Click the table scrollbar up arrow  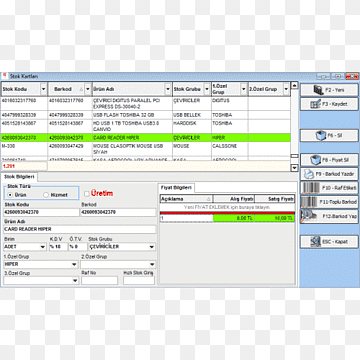294,86
